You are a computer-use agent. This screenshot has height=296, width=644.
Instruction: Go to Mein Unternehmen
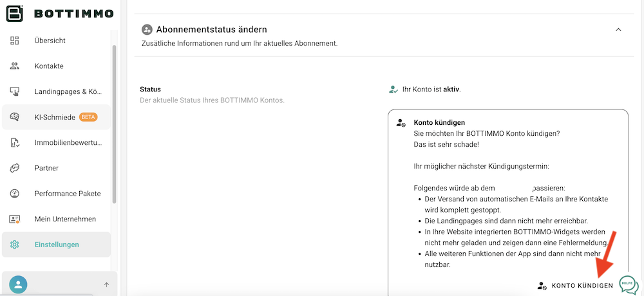(56, 219)
